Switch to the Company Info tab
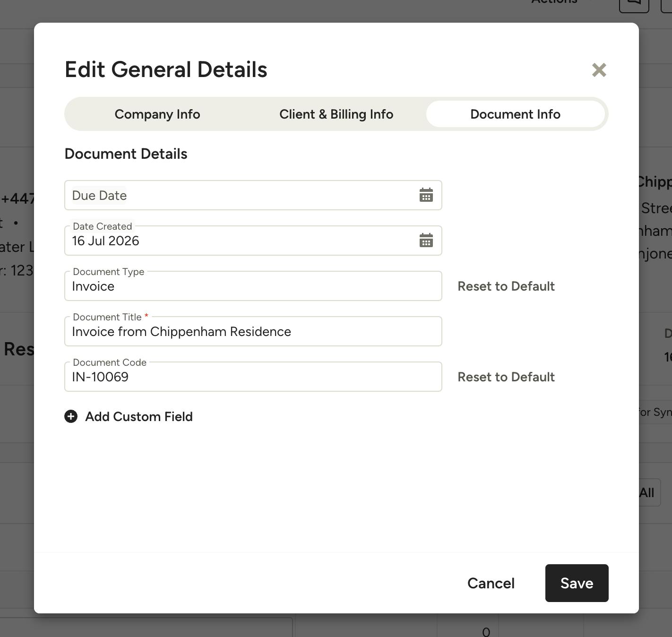672x637 pixels. coord(157,114)
